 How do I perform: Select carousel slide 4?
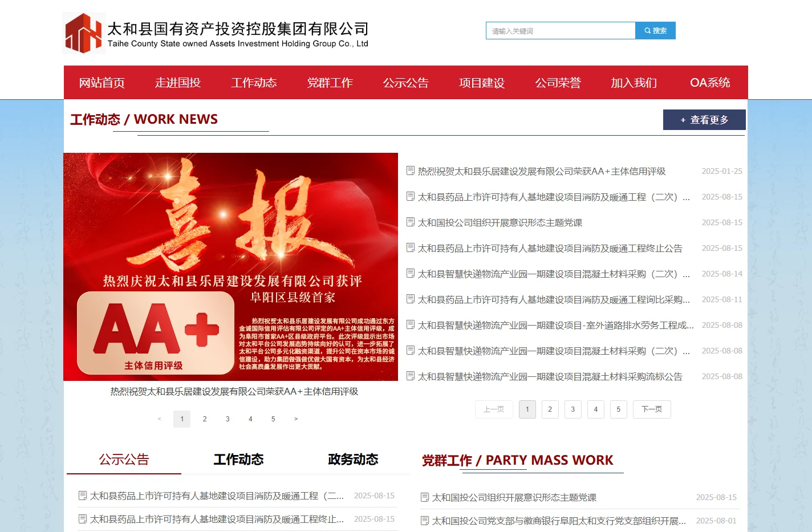pos(250,419)
